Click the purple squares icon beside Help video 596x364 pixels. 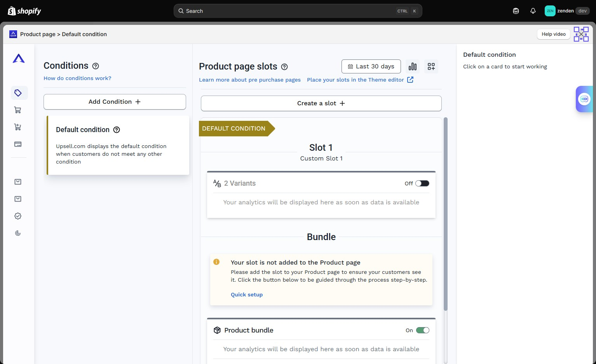[x=581, y=34]
